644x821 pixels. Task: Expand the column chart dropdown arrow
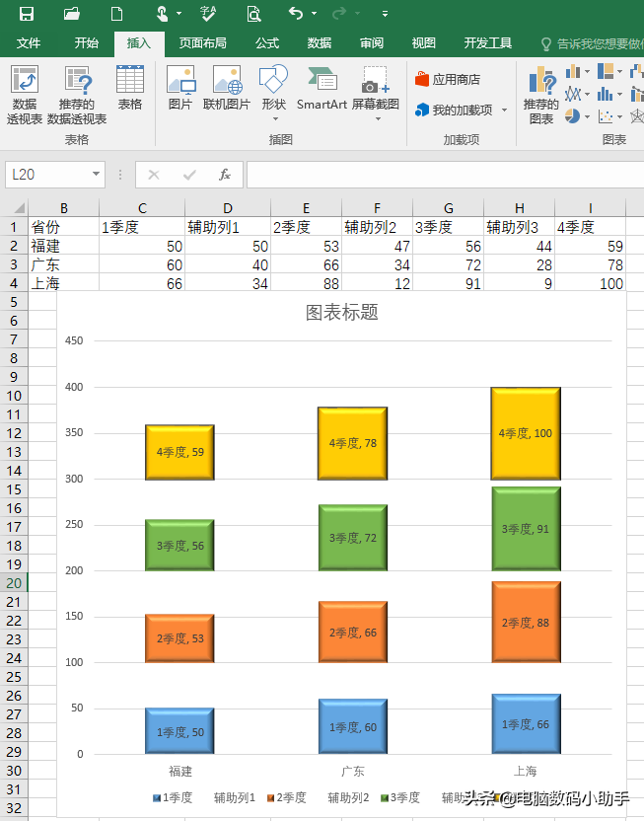click(x=587, y=72)
